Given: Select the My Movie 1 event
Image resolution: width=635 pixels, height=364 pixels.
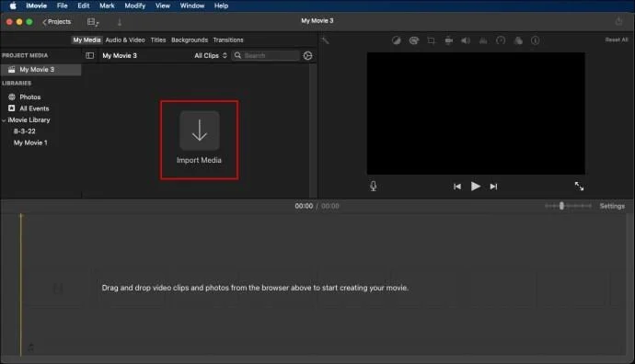Looking at the screenshot, I should [x=30, y=142].
